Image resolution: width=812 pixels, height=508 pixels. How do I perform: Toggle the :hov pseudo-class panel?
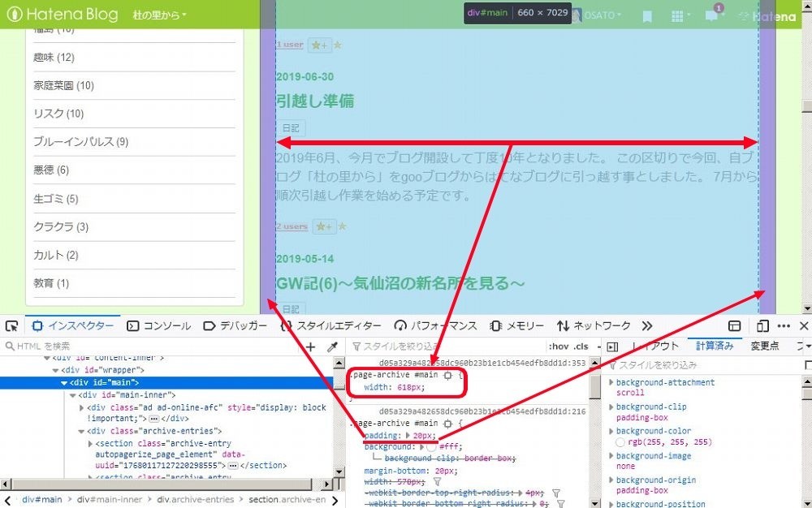558,346
